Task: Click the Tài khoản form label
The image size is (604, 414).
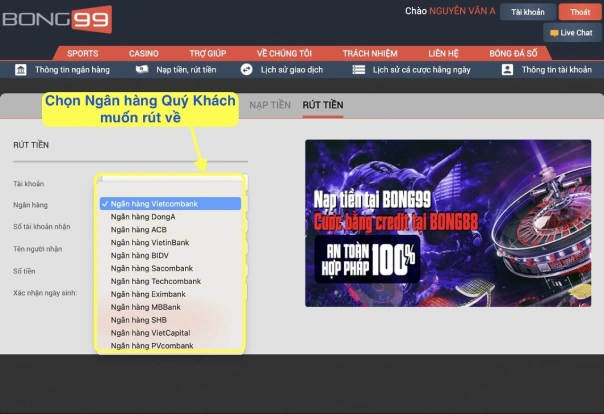Action: [29, 184]
